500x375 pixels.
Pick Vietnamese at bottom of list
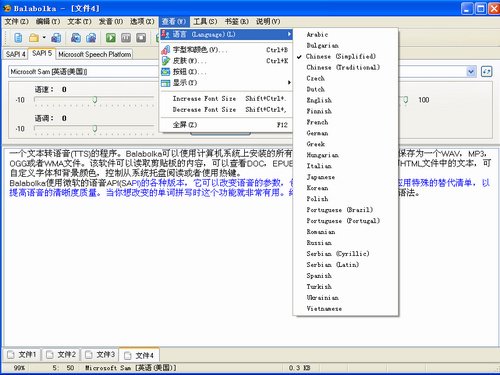[345, 309]
